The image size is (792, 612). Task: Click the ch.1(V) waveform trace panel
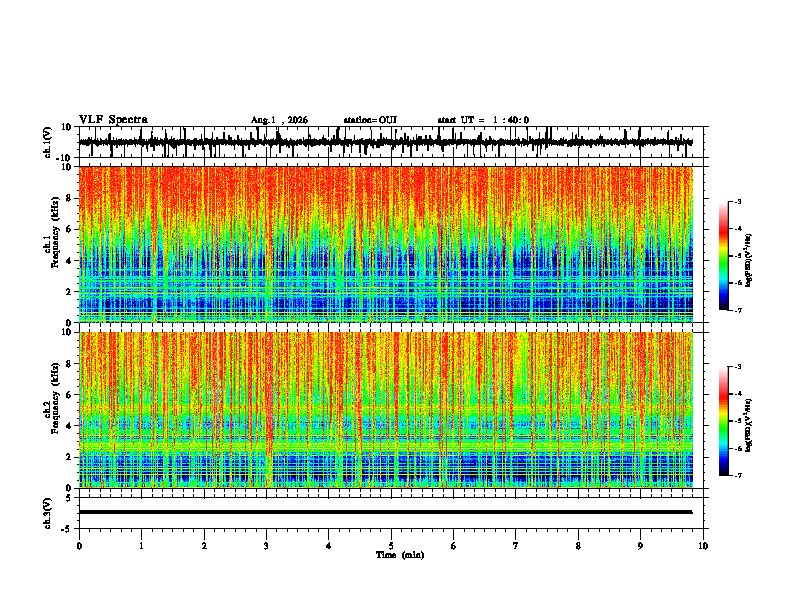[x=391, y=142]
